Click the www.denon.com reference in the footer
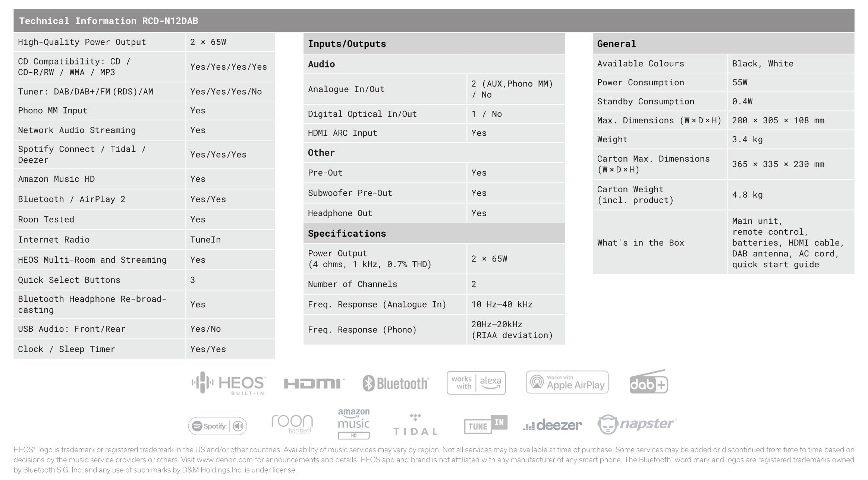 tap(225, 460)
